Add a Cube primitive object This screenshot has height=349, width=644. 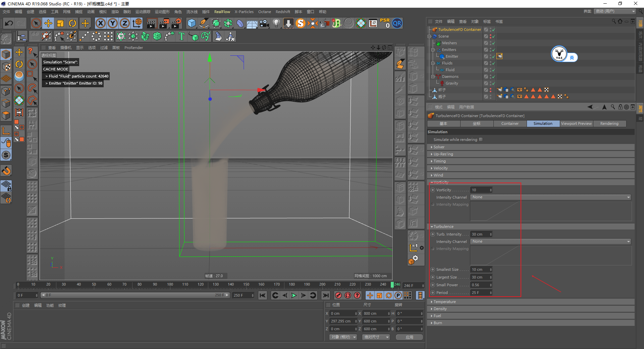click(x=192, y=23)
